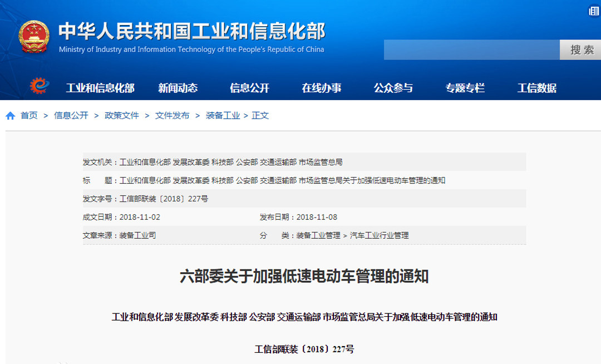Click inside the search input field
Screen dimensions: 601x364
(x=471, y=50)
